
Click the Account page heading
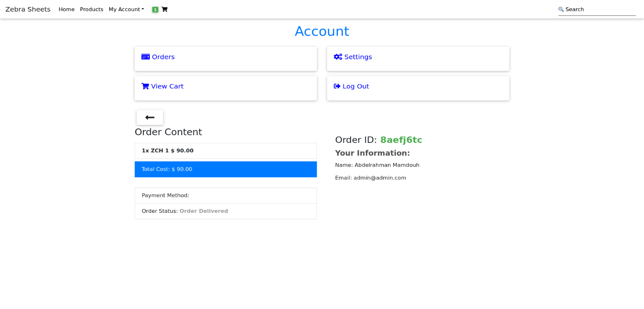[322, 31]
